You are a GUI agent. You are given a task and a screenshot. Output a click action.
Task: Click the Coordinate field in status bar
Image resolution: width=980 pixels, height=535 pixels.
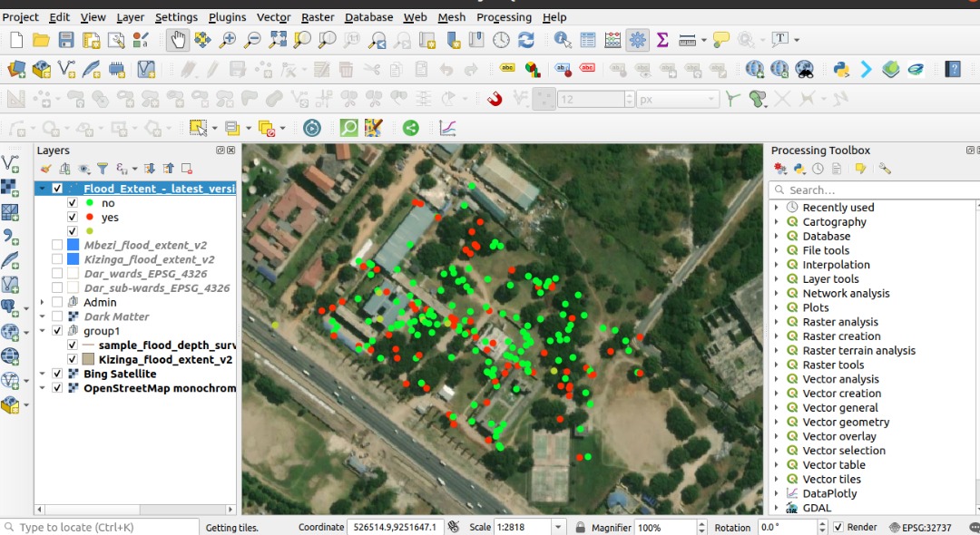pos(395,528)
